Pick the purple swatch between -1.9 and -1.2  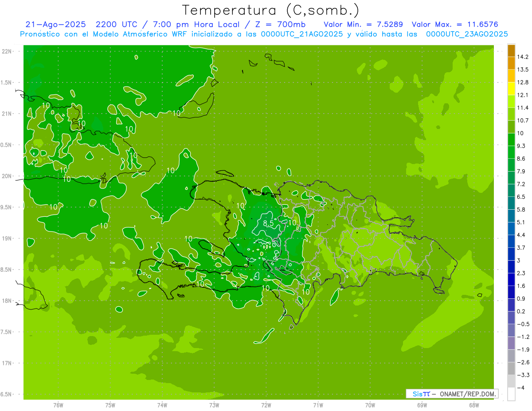tap(511, 343)
